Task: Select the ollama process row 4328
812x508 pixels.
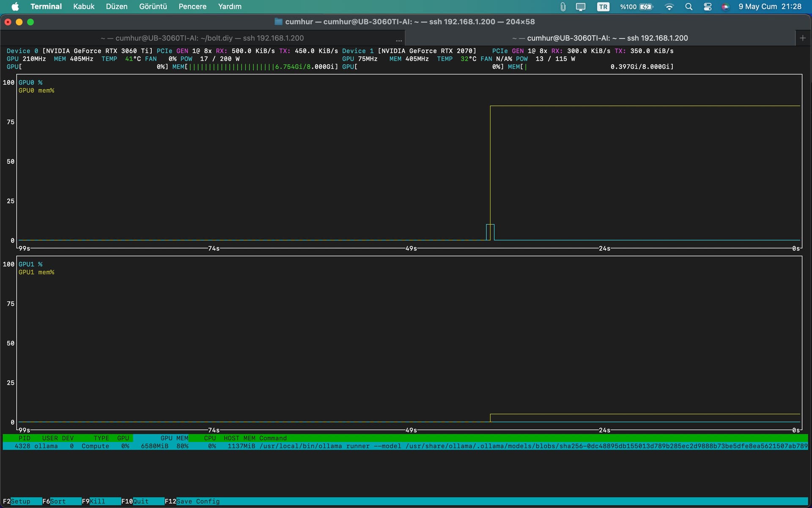Action: pos(405,446)
